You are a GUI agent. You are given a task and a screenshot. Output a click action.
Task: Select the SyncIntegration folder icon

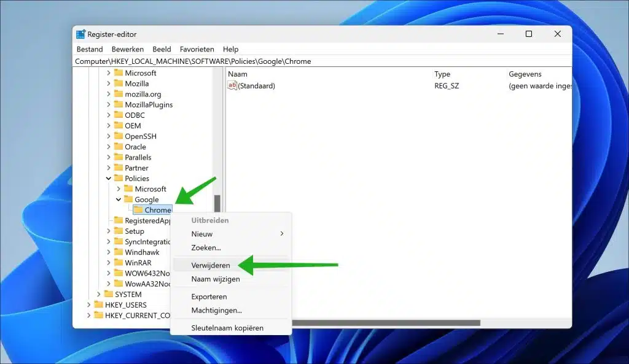click(x=119, y=241)
